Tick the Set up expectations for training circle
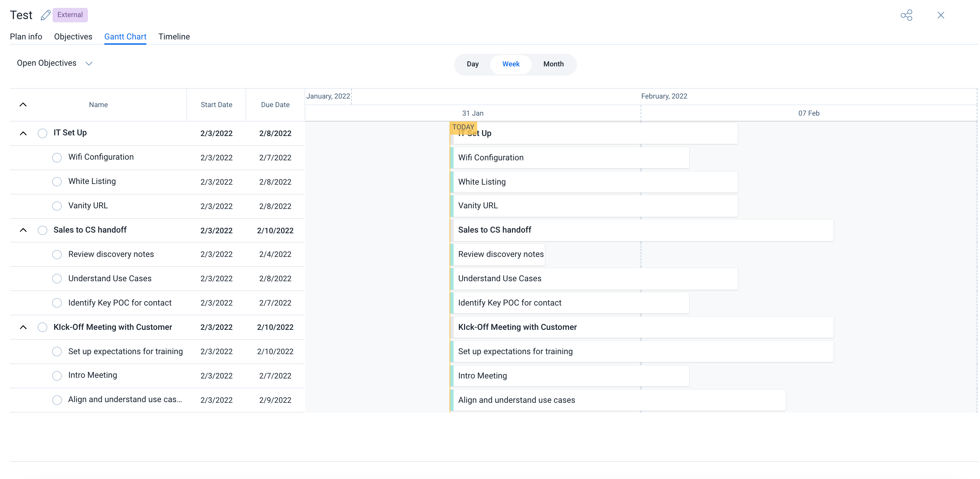Image resolution: width=980 pixels, height=479 pixels. (x=57, y=352)
